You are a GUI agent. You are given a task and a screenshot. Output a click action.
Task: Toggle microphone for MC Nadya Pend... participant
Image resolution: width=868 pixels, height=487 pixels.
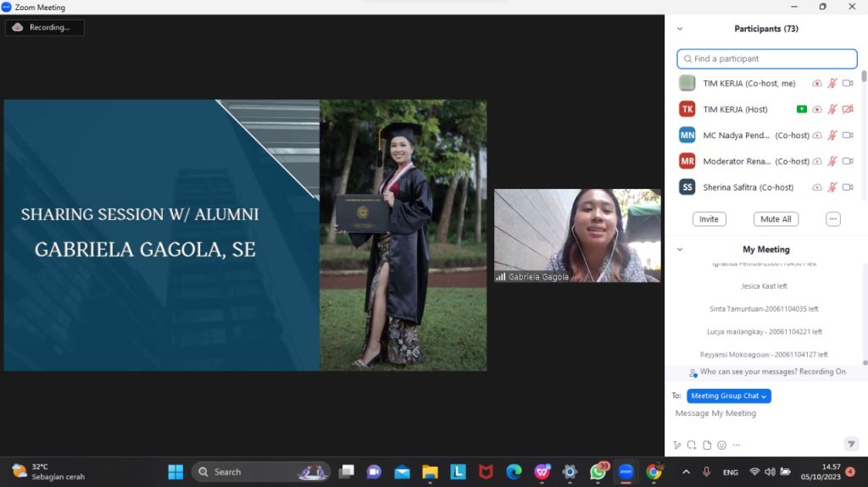(x=832, y=136)
